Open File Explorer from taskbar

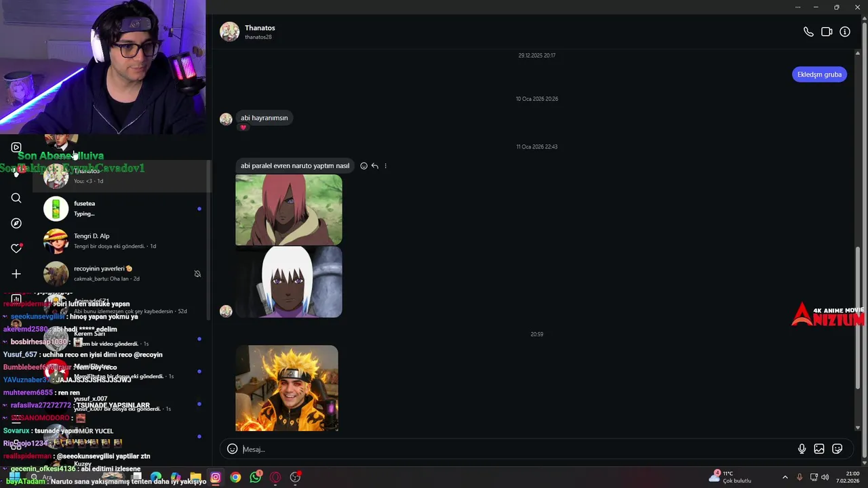195,477
